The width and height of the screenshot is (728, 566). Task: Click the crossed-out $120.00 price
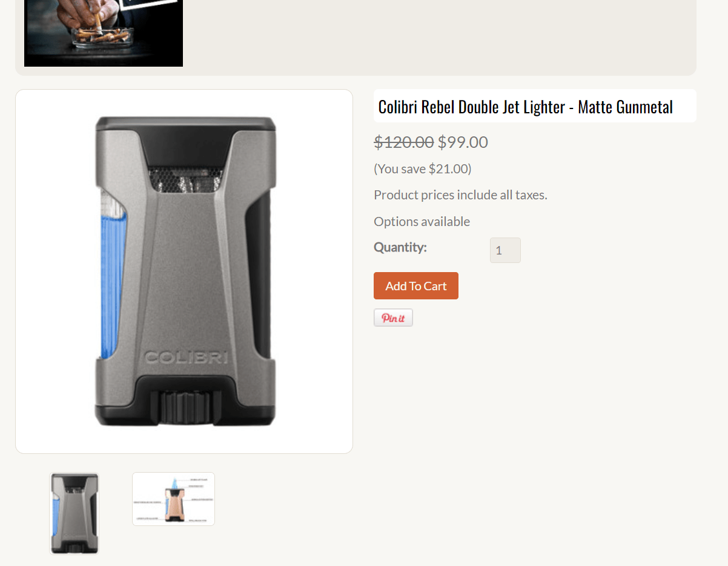pyautogui.click(x=403, y=142)
